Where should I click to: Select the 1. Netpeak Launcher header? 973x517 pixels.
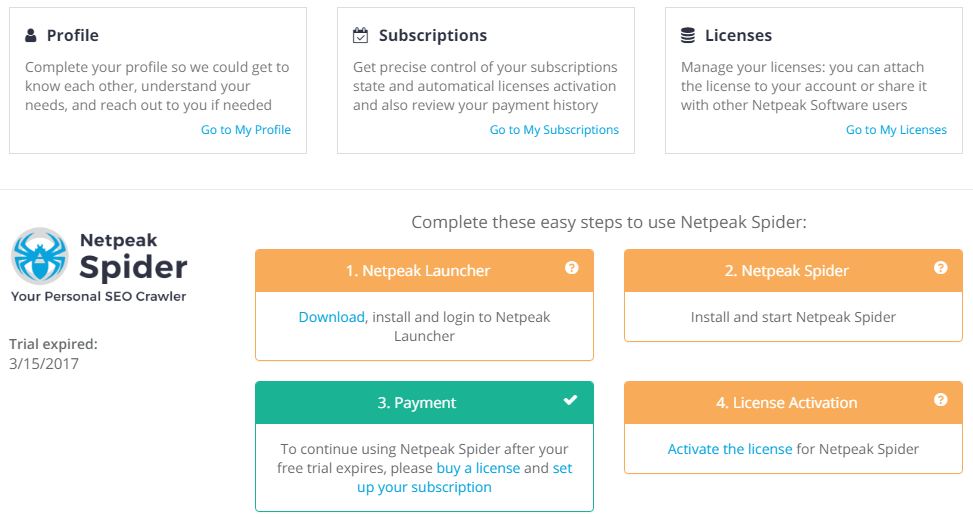click(424, 271)
